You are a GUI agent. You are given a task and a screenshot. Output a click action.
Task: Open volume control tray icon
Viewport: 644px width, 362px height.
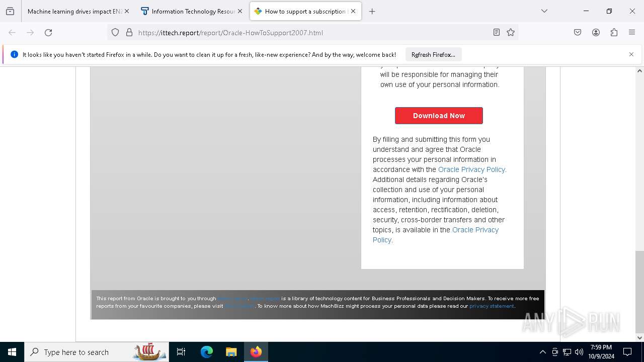tap(579, 352)
